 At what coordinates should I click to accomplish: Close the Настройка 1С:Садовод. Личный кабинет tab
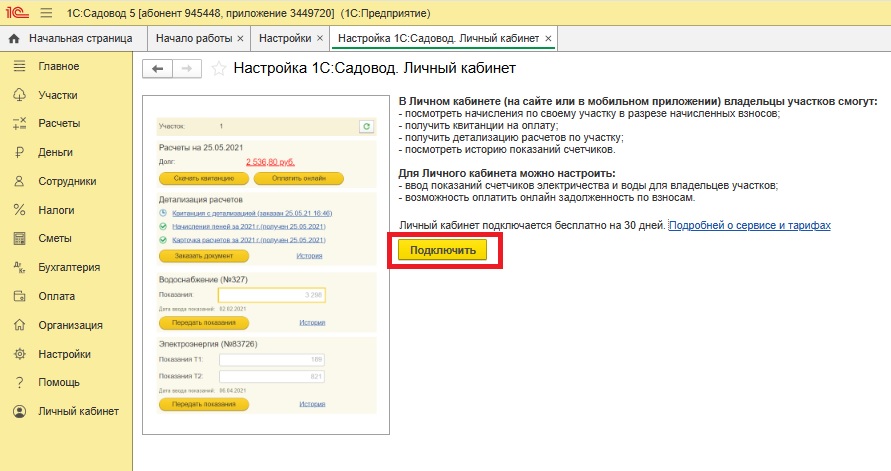coord(548,39)
